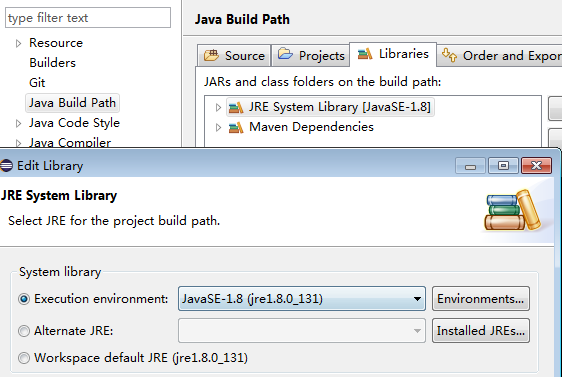Select Java Build Path in properties tree

coord(72,103)
